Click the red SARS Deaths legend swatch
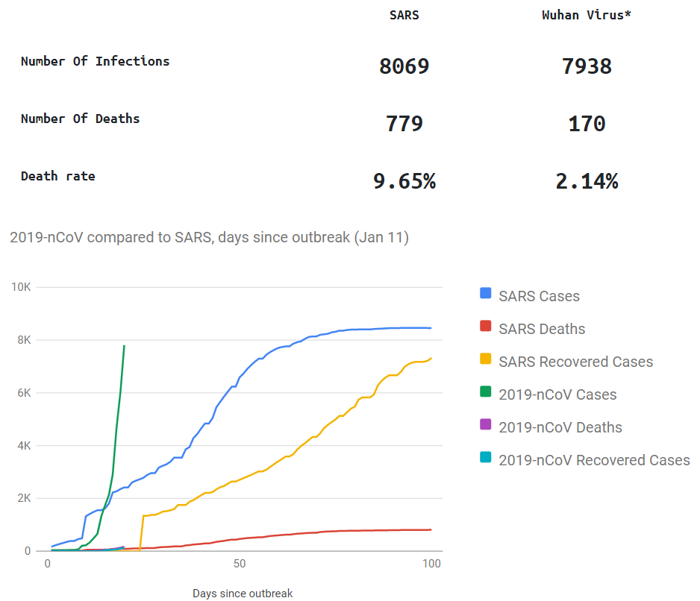Viewport: 700px width, 601px height. click(x=486, y=327)
